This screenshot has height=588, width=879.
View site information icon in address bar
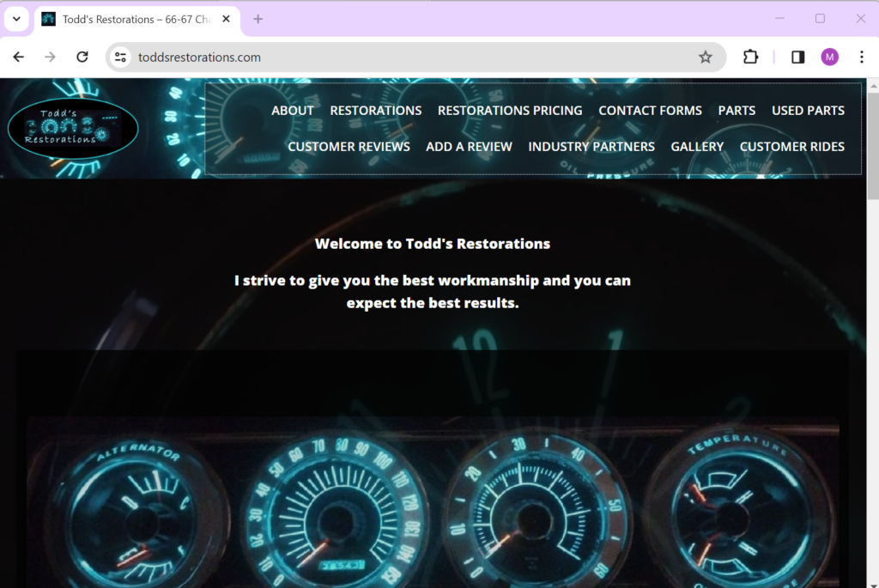click(x=120, y=58)
